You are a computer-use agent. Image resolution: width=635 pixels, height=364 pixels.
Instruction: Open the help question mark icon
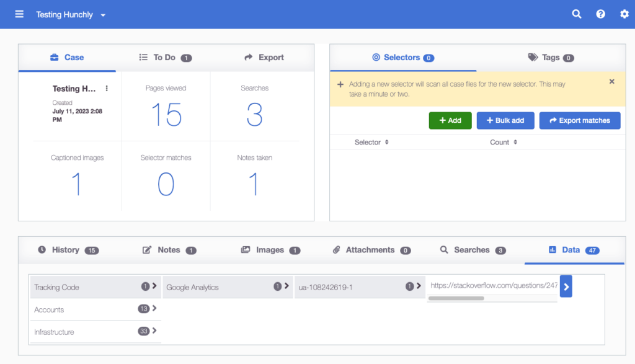pos(600,14)
